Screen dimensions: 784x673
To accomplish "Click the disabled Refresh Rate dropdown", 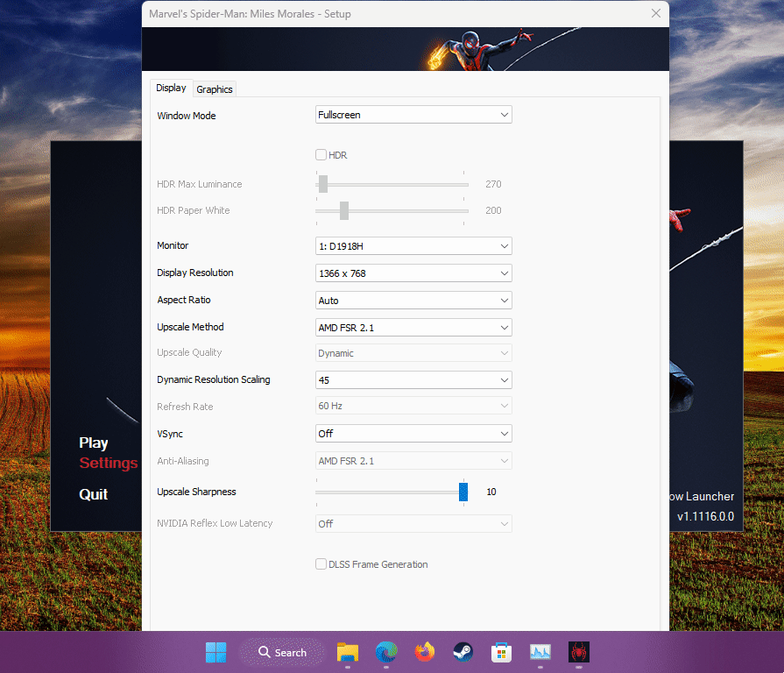I will coord(413,406).
